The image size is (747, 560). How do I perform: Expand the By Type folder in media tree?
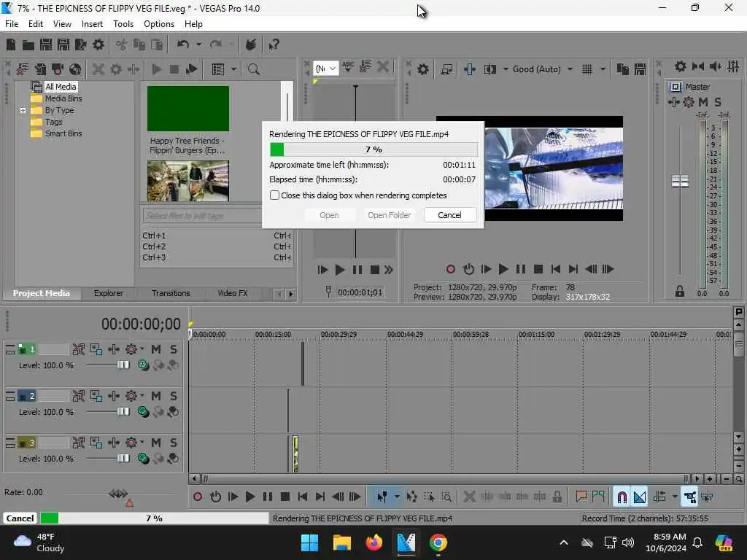23,111
